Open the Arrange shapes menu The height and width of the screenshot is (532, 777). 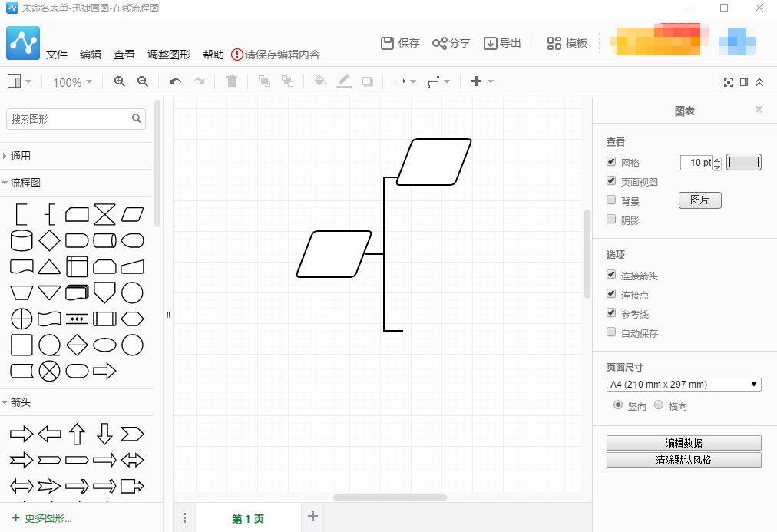click(169, 55)
